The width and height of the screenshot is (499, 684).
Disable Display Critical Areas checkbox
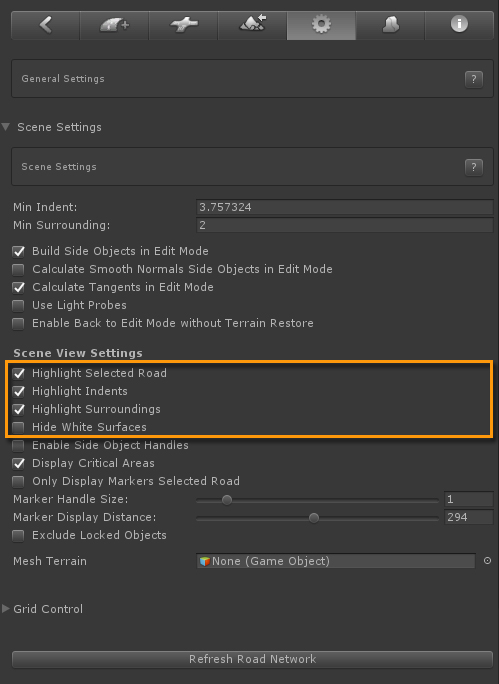pyautogui.click(x=18, y=463)
